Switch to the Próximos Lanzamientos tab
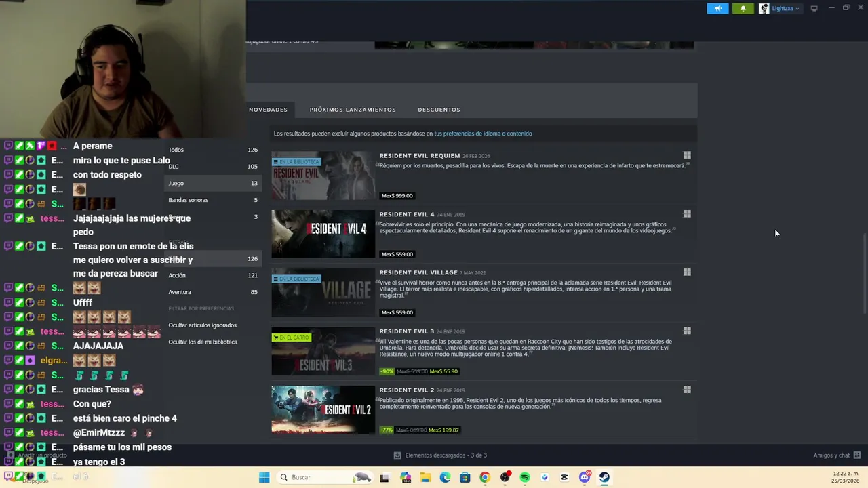Image resolution: width=868 pixels, height=488 pixels. point(353,110)
